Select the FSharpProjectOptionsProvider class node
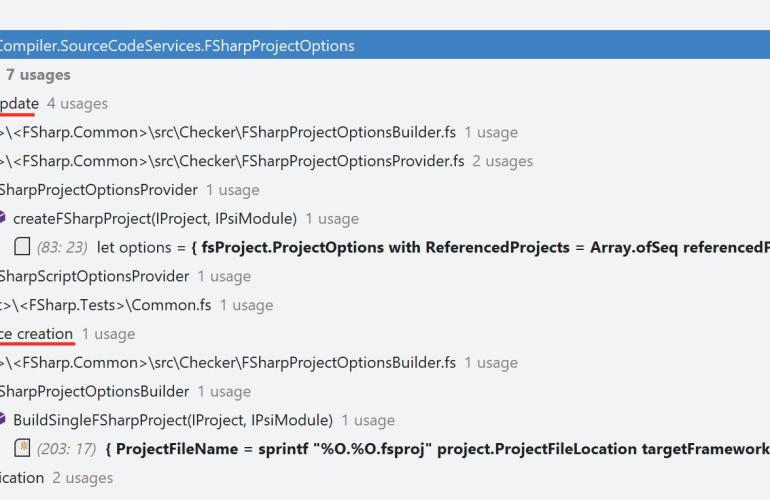770x500 pixels. pyautogui.click(x=100, y=190)
